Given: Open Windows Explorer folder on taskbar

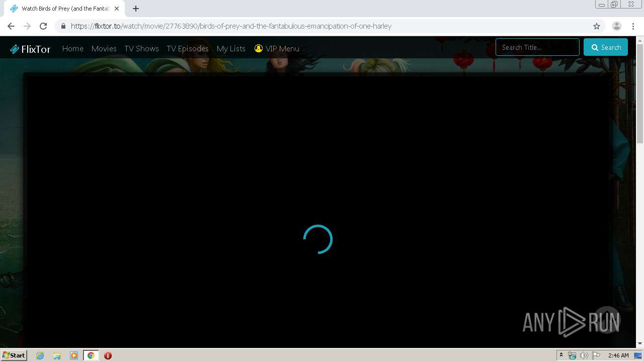Looking at the screenshot, I should [x=57, y=355].
